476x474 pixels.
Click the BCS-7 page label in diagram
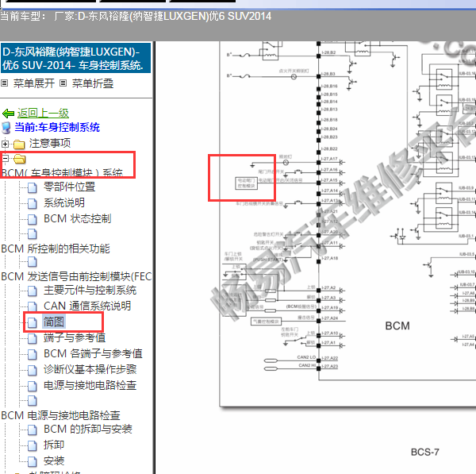tap(424, 452)
